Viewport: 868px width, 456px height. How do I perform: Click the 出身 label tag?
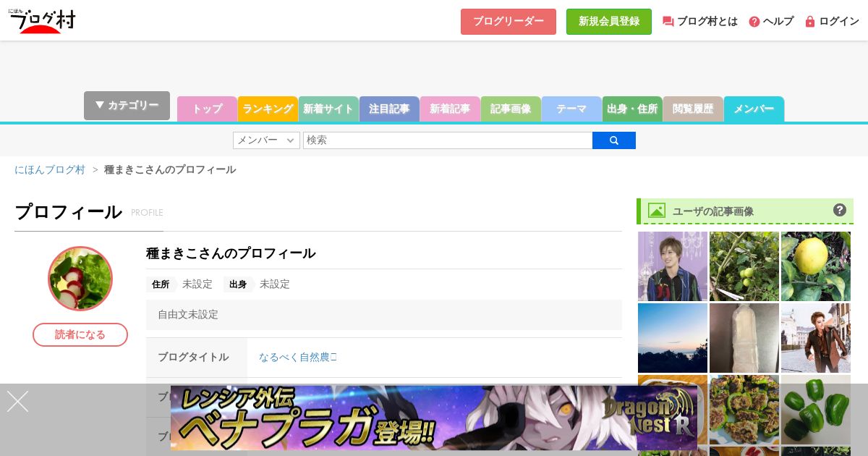[x=238, y=284]
